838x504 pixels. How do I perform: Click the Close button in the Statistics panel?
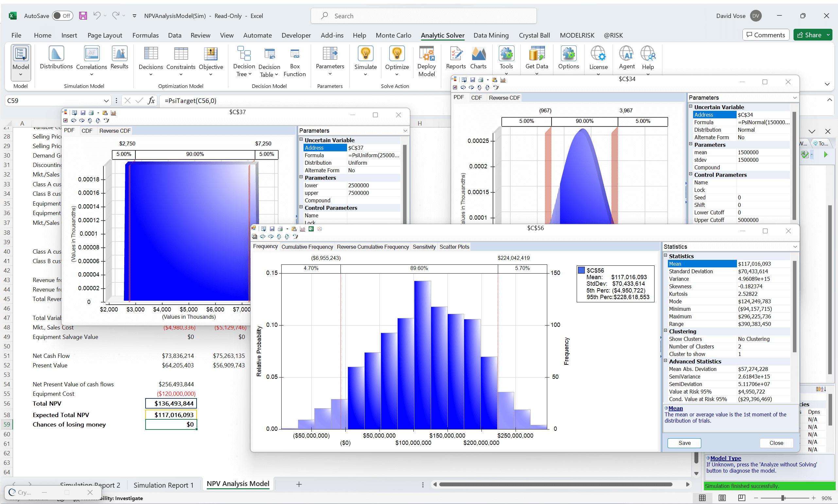point(777,443)
